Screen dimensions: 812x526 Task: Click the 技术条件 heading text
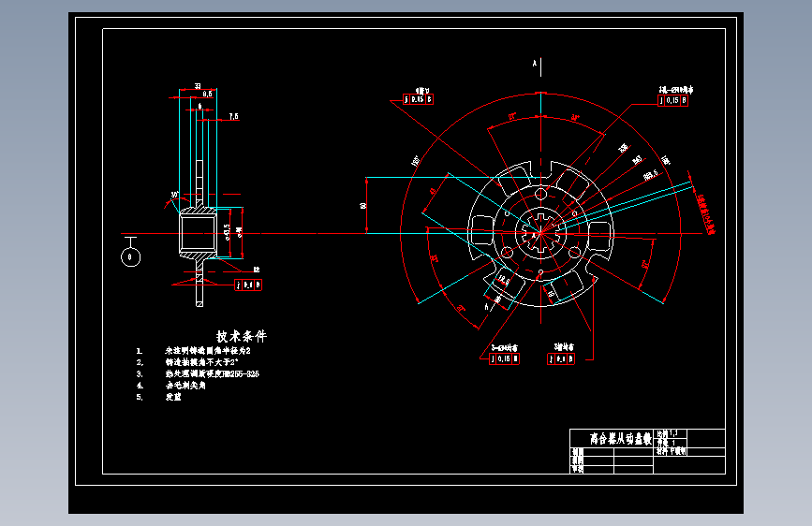pyautogui.click(x=242, y=337)
